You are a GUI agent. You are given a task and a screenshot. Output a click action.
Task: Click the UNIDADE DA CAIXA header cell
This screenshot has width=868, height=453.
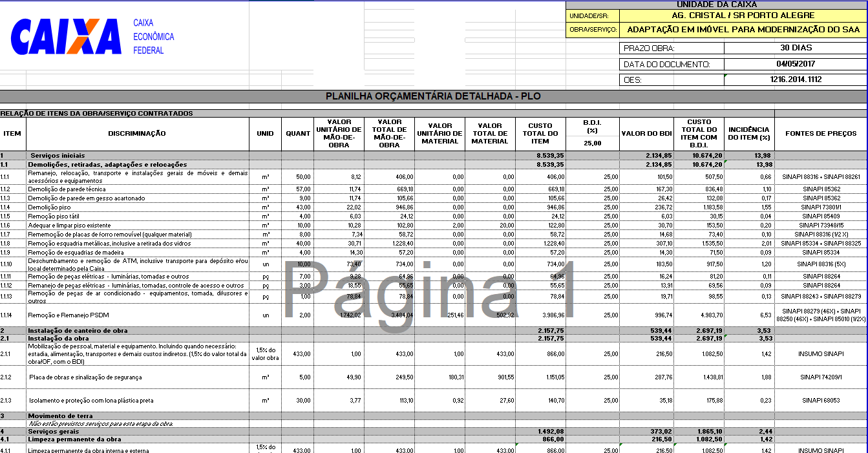click(716, 5)
